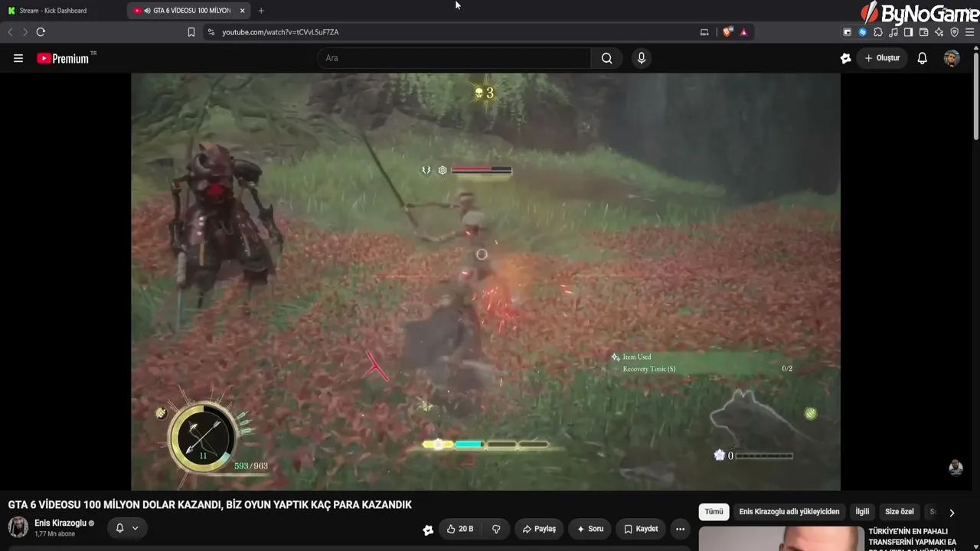
Task: Like the video with 20 B likes
Action: 460,529
